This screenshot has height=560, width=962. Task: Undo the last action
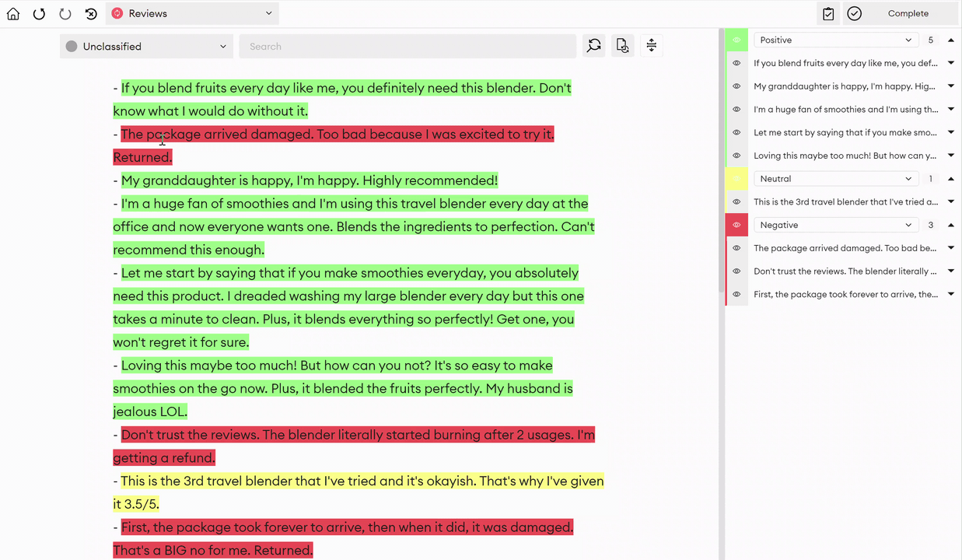(x=39, y=13)
